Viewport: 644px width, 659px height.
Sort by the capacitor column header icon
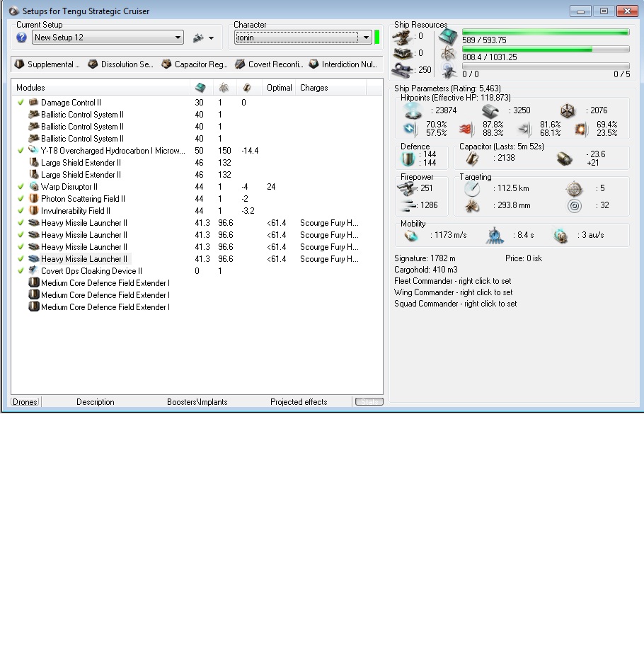(x=248, y=88)
